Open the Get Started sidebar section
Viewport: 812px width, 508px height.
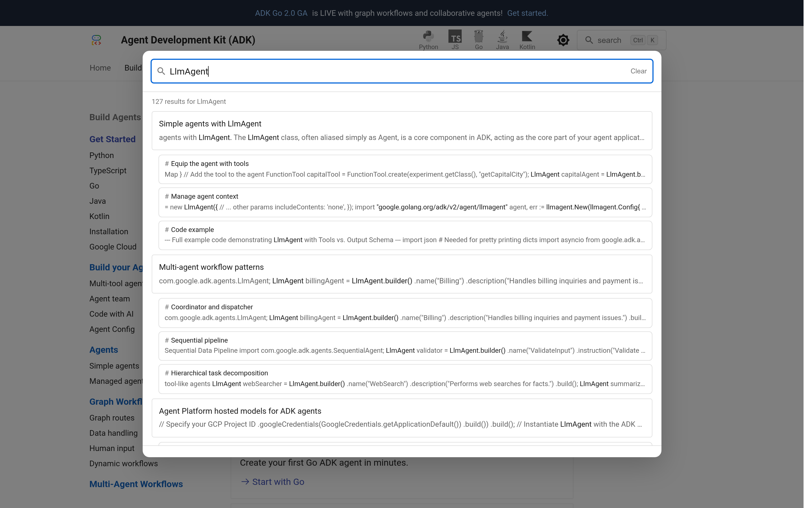pos(112,139)
